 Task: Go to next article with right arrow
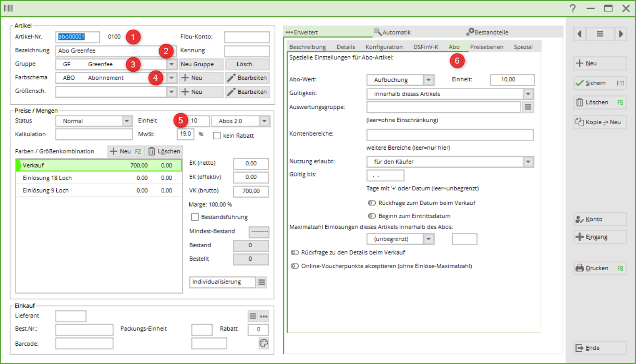tap(621, 34)
